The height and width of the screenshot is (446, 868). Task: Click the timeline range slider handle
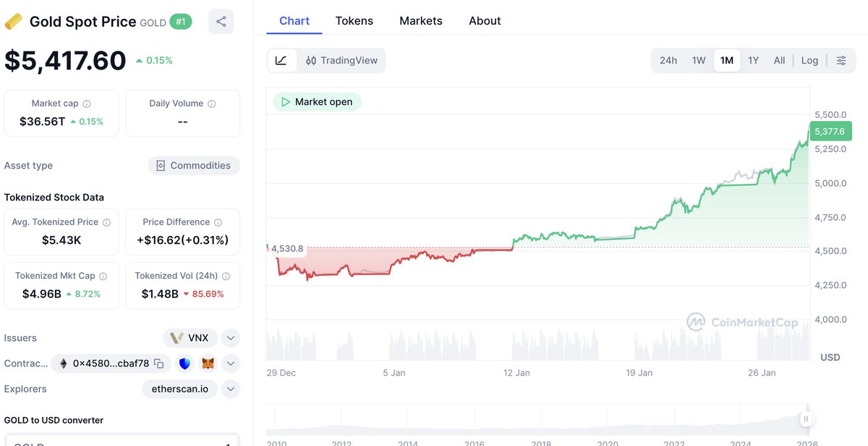click(805, 418)
